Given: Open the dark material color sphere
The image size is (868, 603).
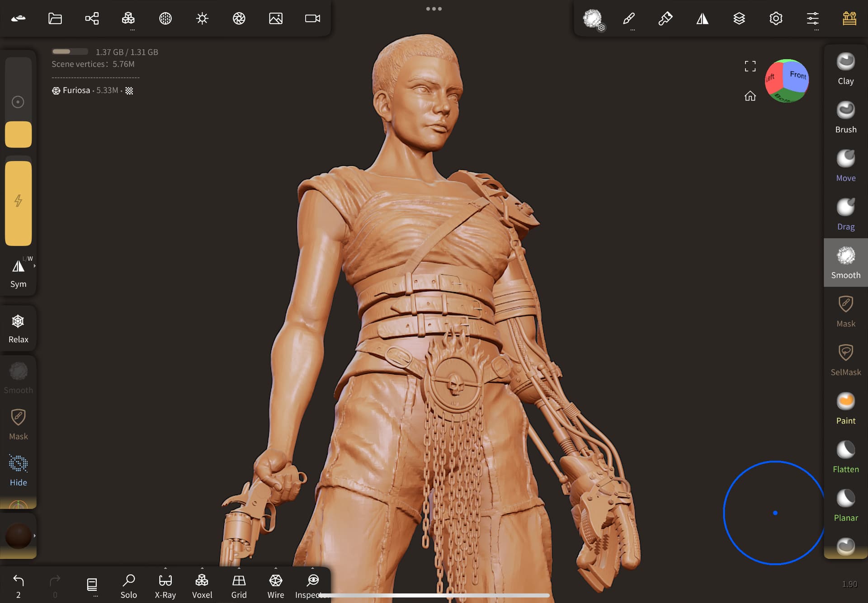Looking at the screenshot, I should coord(18,536).
